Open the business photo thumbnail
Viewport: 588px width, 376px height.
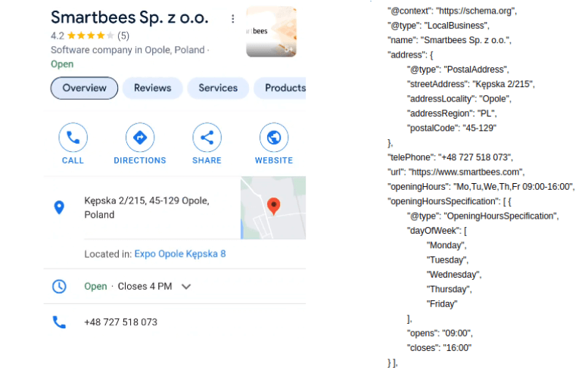pyautogui.click(x=271, y=32)
